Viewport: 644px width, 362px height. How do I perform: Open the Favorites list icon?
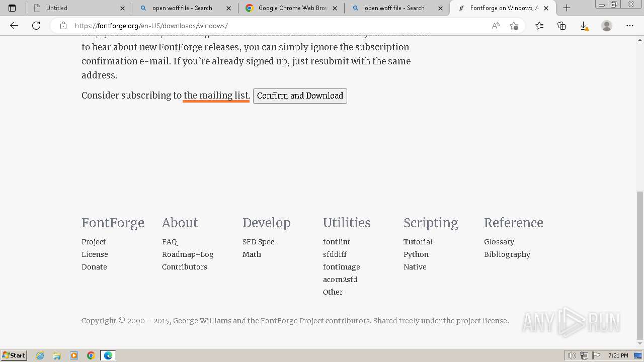(539, 26)
